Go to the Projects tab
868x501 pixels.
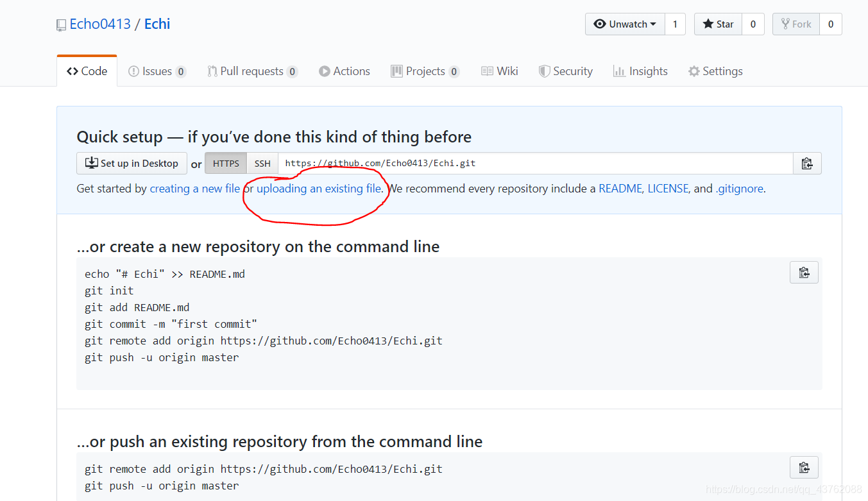pos(425,71)
